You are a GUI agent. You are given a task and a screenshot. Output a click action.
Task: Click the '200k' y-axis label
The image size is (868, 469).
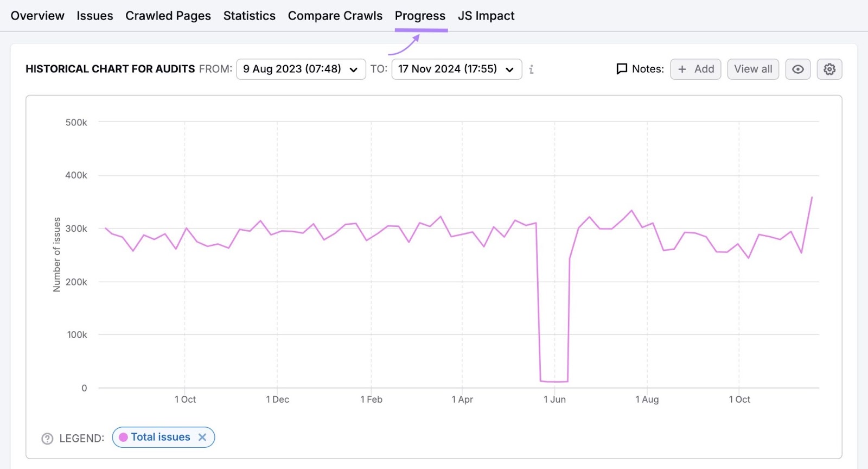point(76,282)
